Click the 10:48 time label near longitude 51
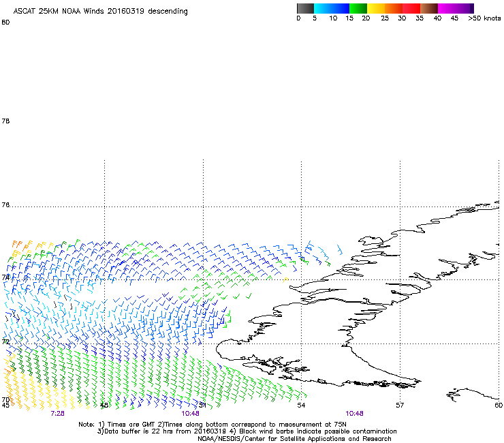This screenshot has height=443, width=504. pos(190,414)
